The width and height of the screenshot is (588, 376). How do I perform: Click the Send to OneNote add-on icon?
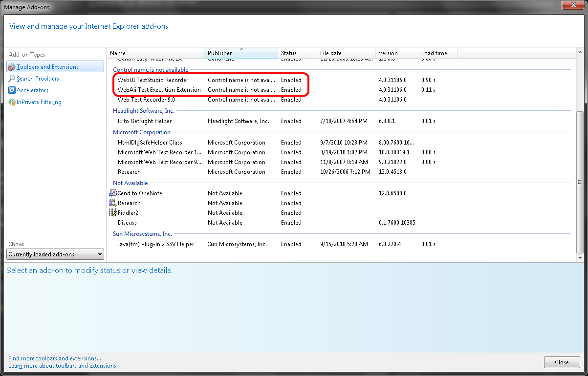pos(113,193)
